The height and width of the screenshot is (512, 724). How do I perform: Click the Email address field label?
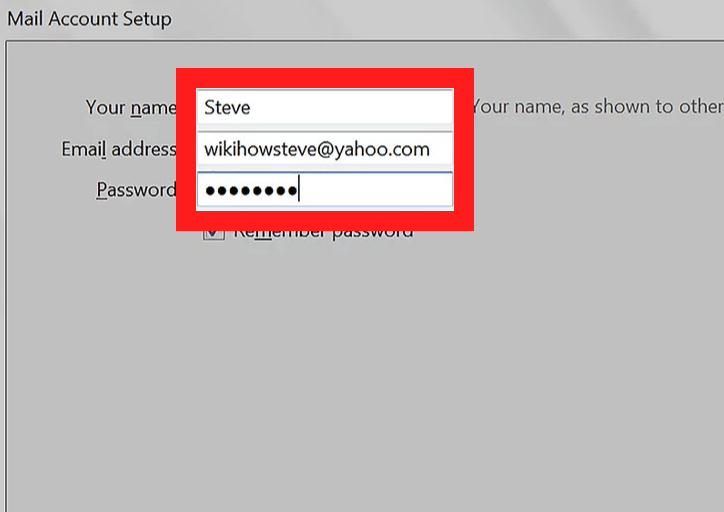click(x=118, y=149)
